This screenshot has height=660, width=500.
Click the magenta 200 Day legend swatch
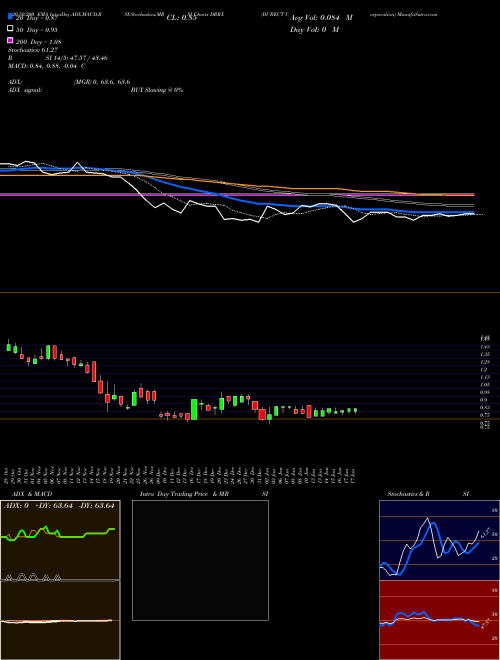(x=10, y=40)
